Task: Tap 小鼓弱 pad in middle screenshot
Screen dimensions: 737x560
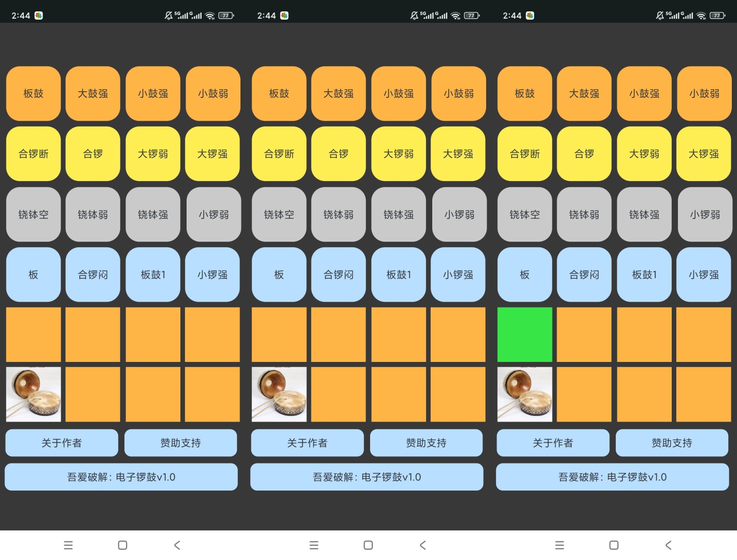Action: coord(459,93)
